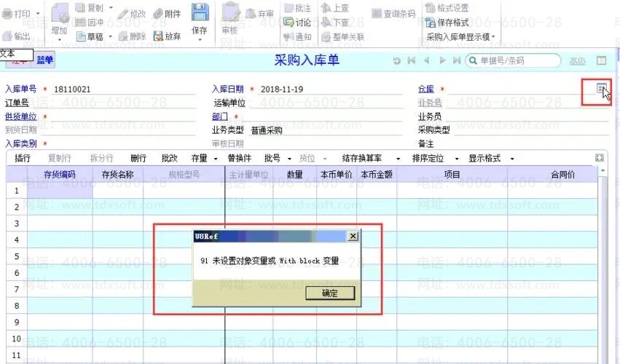Click the 整单关联 linked documents icon

pyautogui.click(x=326, y=36)
